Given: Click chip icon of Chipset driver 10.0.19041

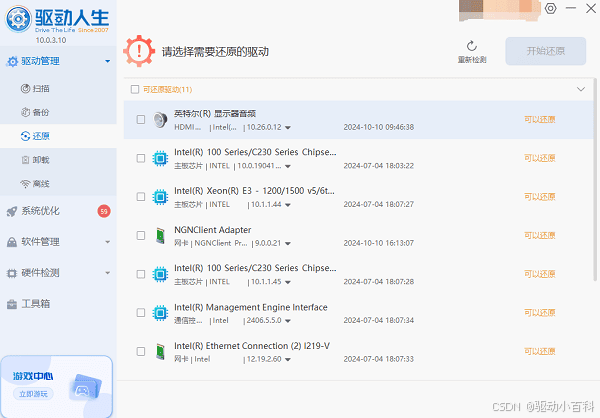Looking at the screenshot, I should click(160, 158).
